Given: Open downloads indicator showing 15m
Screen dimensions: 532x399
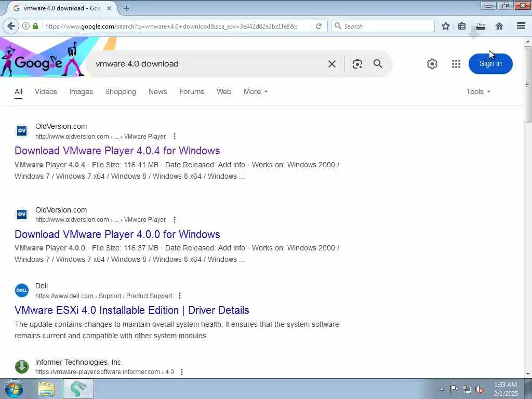Looking at the screenshot, I should click(480, 26).
